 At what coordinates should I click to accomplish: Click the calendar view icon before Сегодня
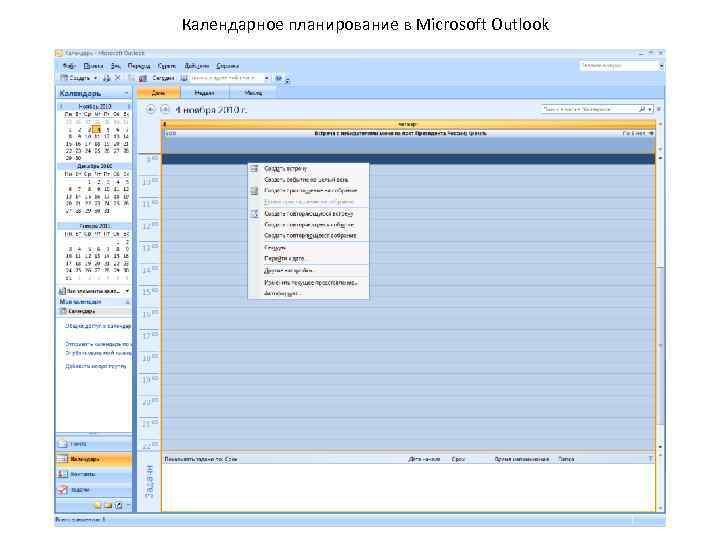tap(143, 79)
